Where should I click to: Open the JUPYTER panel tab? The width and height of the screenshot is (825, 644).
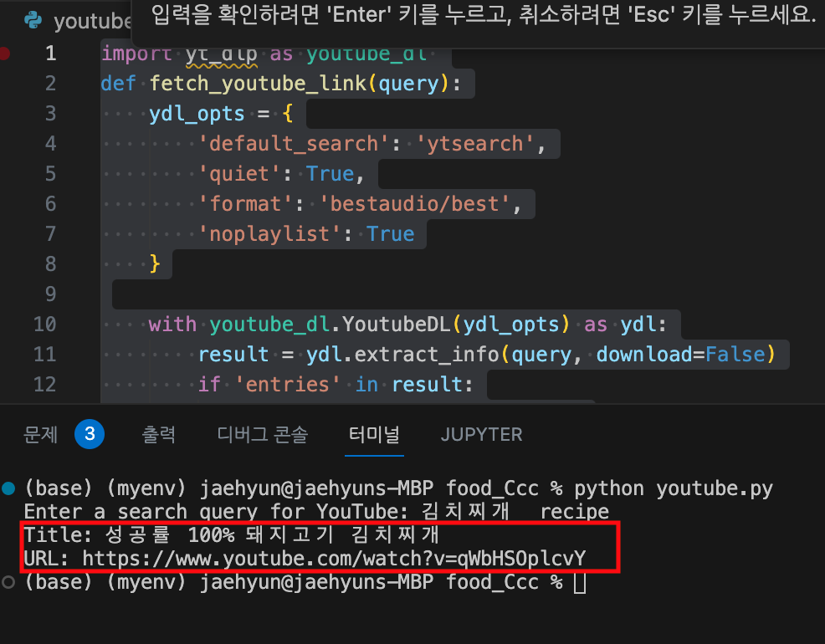coord(481,434)
